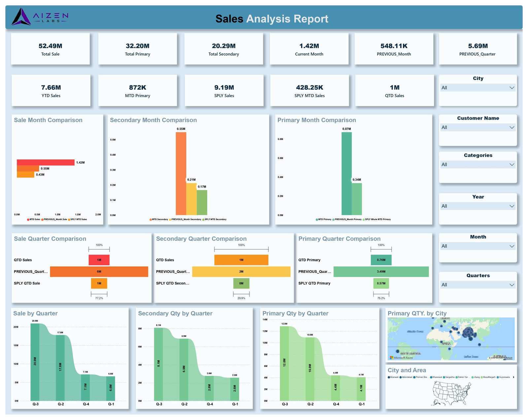Click the orange PREVIOUS_Quarter 6M bar
This screenshot has height=420, width=528.
tap(99, 272)
